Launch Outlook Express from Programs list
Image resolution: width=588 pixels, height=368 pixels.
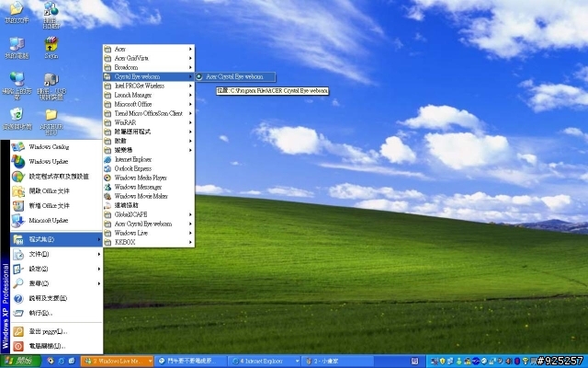[x=149, y=168]
